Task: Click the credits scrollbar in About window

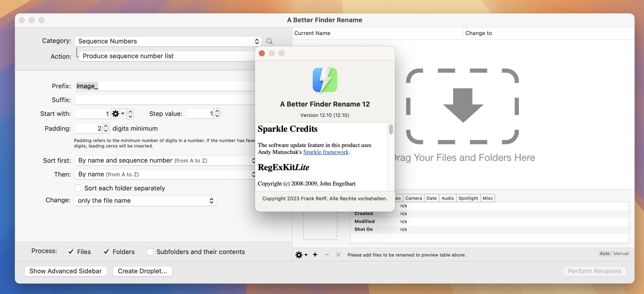Action: 391,129
